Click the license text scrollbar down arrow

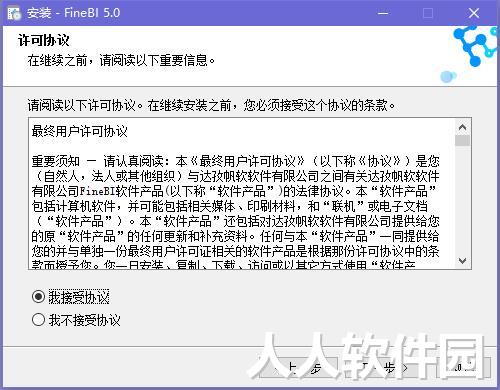click(462, 260)
